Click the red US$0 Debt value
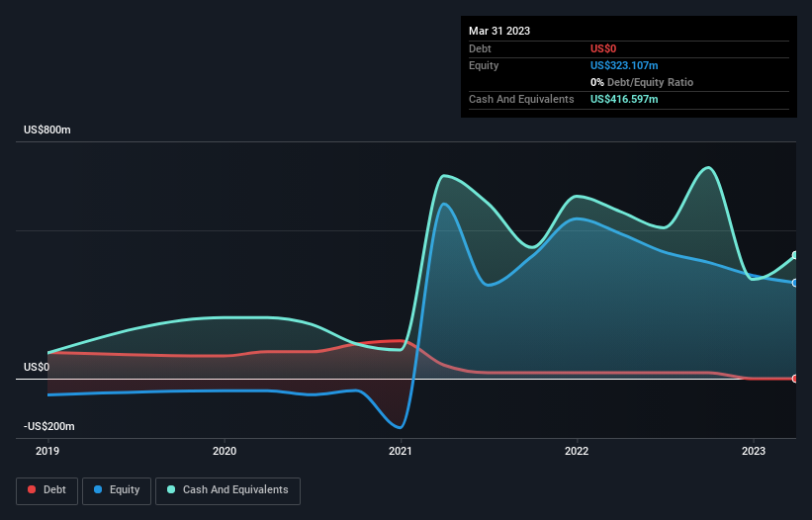The height and width of the screenshot is (520, 812). pos(603,48)
